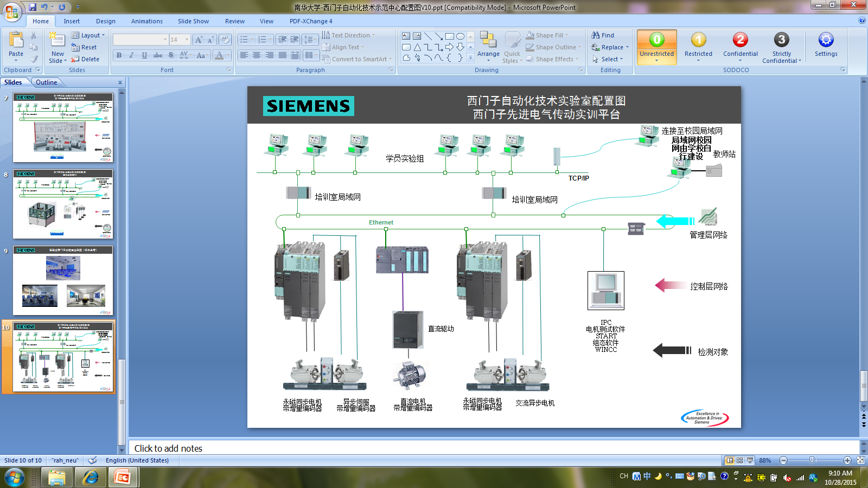The height and width of the screenshot is (488, 868).
Task: Open the Quick Styles gallery
Action: click(512, 47)
